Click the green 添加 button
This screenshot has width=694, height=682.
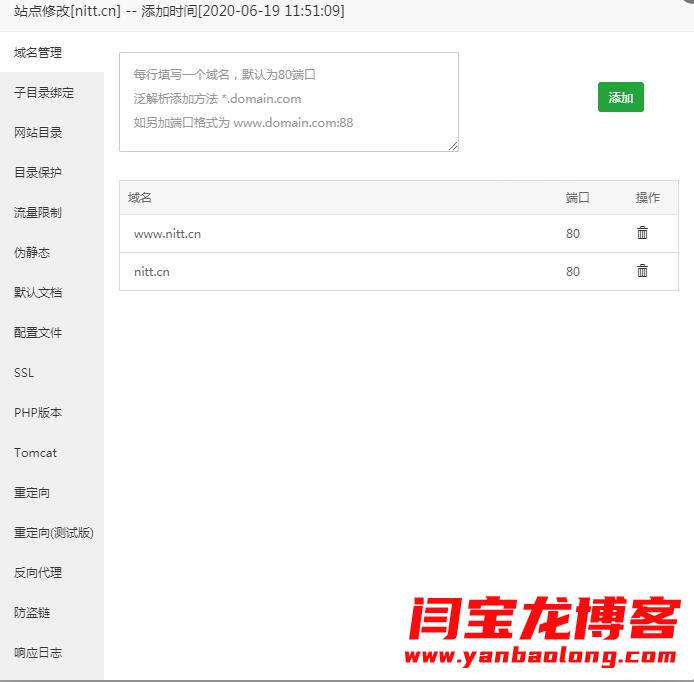(620, 97)
